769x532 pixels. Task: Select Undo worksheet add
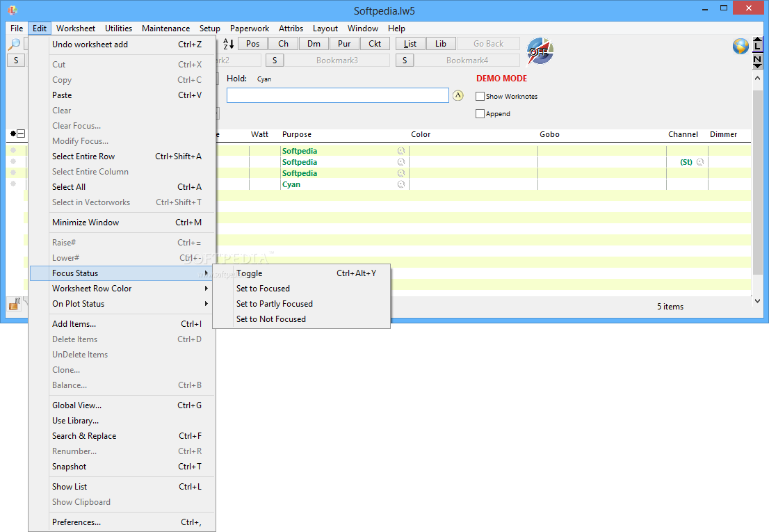pos(122,44)
